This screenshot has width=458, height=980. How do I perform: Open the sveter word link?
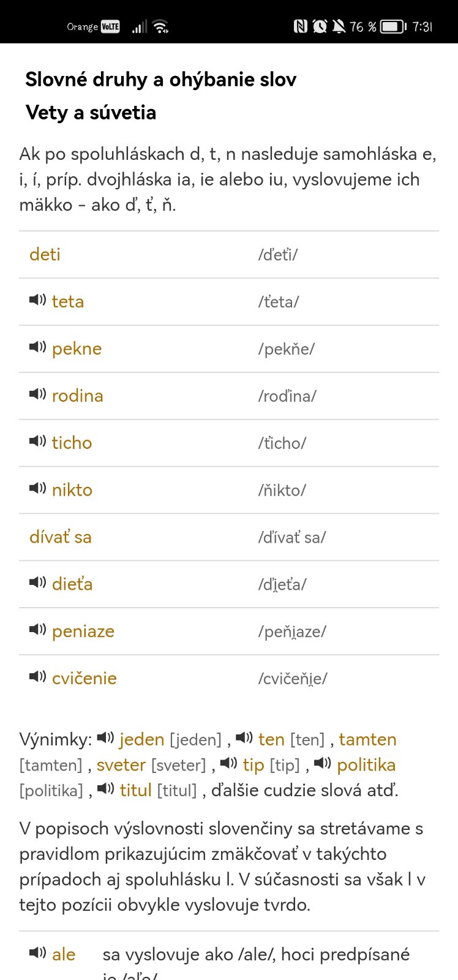[121, 765]
